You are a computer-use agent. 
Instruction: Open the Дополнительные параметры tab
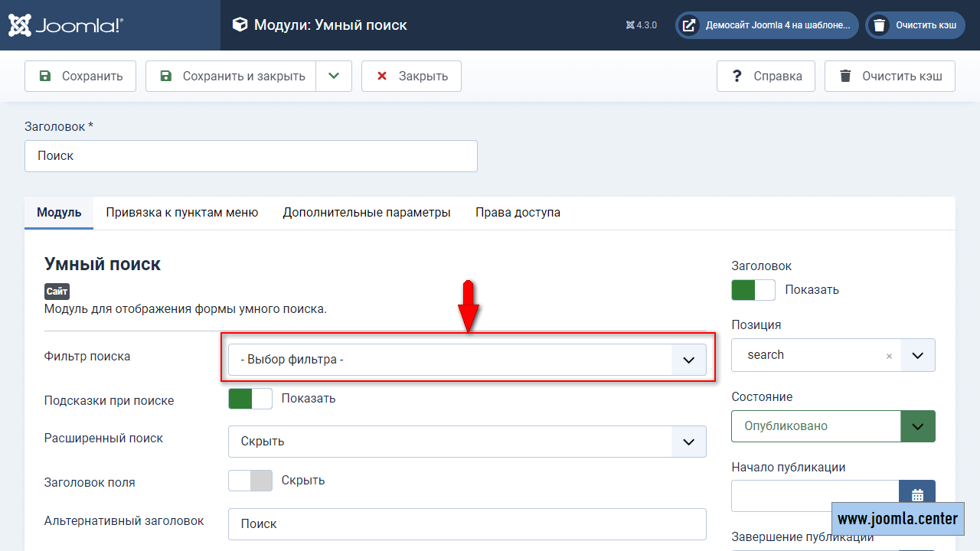(x=366, y=213)
